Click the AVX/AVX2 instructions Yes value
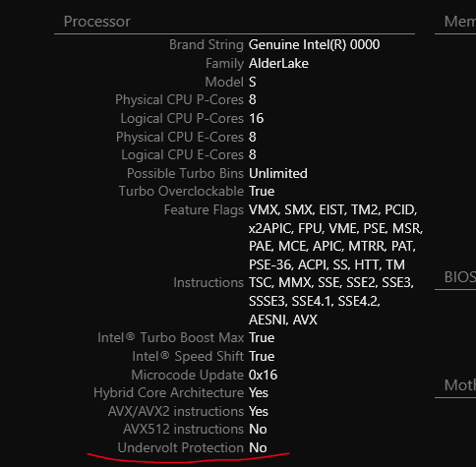The height and width of the screenshot is (467, 476). coord(259,411)
